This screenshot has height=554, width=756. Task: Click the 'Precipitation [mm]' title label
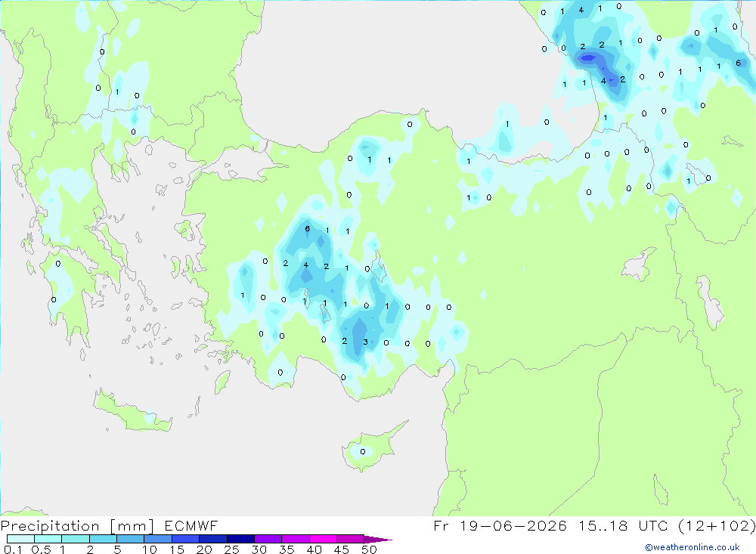[77, 526]
